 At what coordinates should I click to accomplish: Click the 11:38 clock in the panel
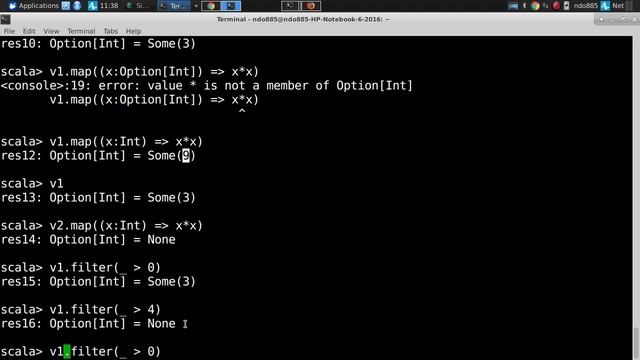pyautogui.click(x=109, y=6)
